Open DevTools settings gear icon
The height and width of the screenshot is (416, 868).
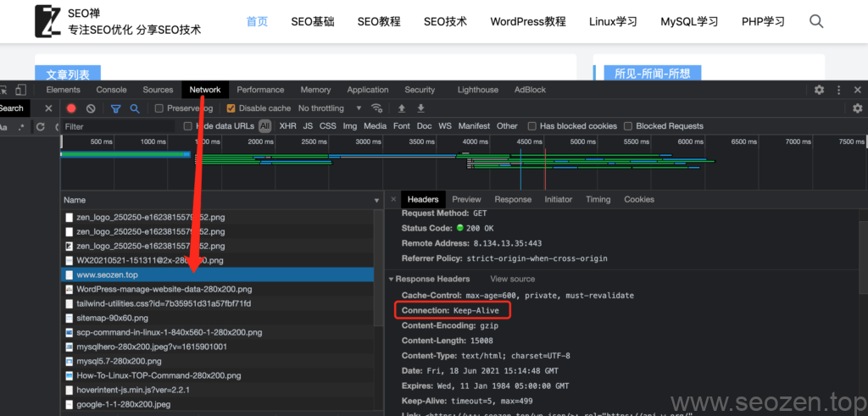[820, 90]
